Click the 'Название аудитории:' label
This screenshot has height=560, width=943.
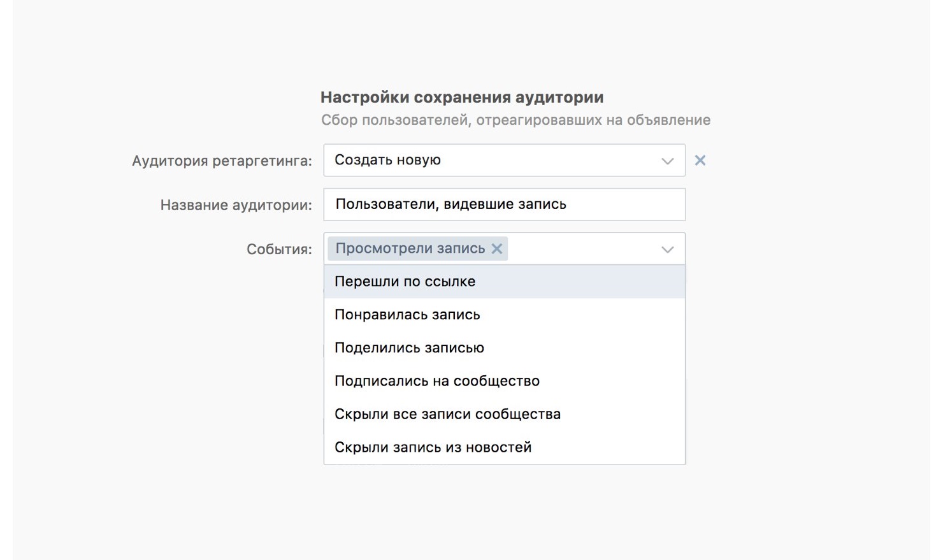[236, 205]
